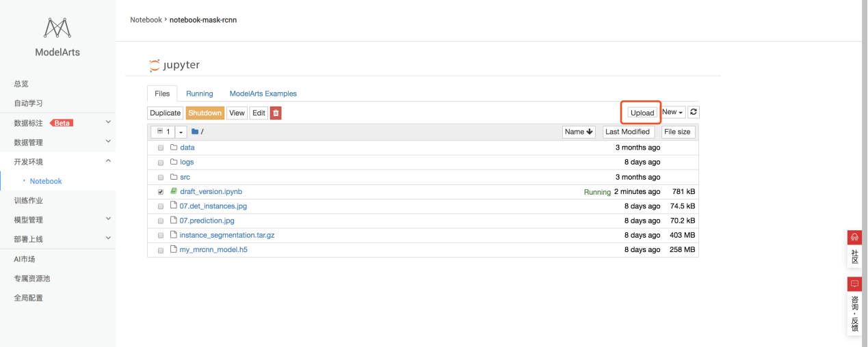Open 自动学习 in the sidebar
Screen dimensions: 868x347
(29, 103)
